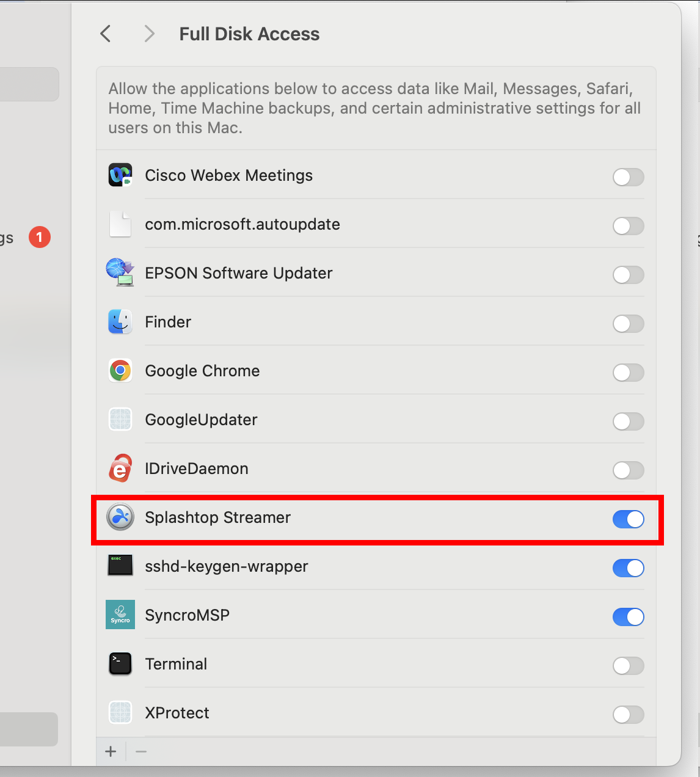
Task: Select the EPSON Software Updater label
Action: pyautogui.click(x=239, y=273)
